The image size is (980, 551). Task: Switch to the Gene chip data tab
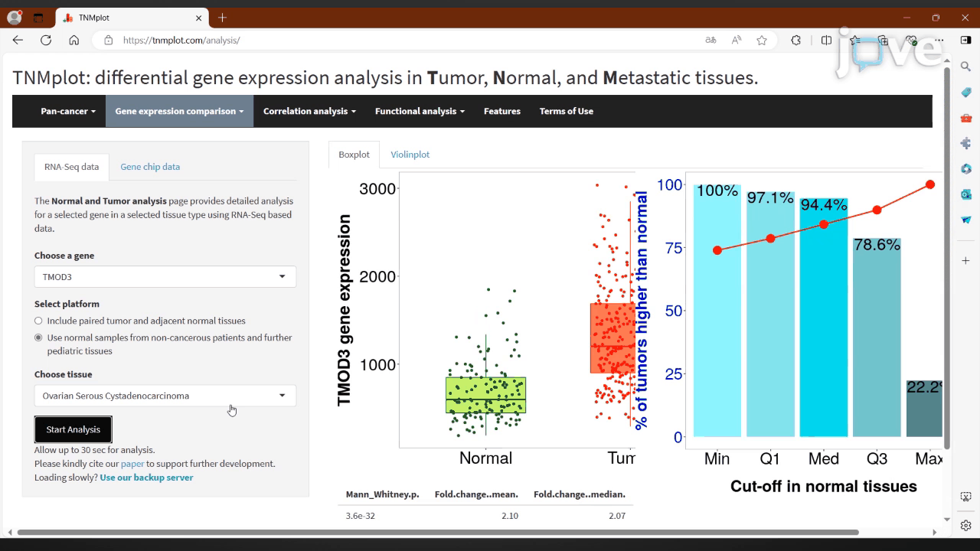tap(150, 167)
